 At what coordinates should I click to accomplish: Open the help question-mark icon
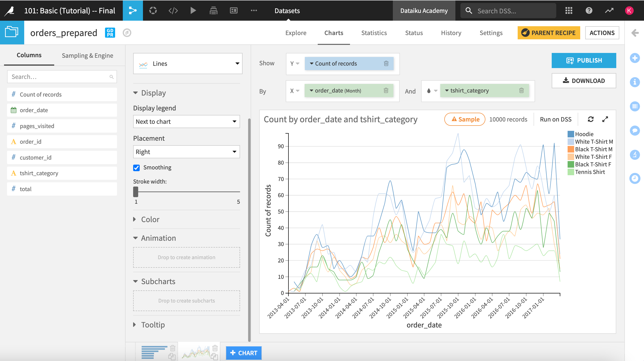pos(589,11)
